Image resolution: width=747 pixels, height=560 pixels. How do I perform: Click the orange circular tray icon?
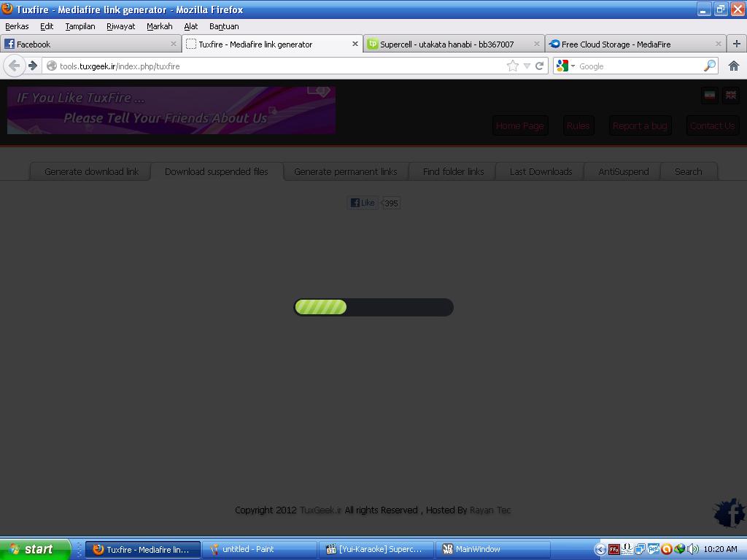[667, 550]
